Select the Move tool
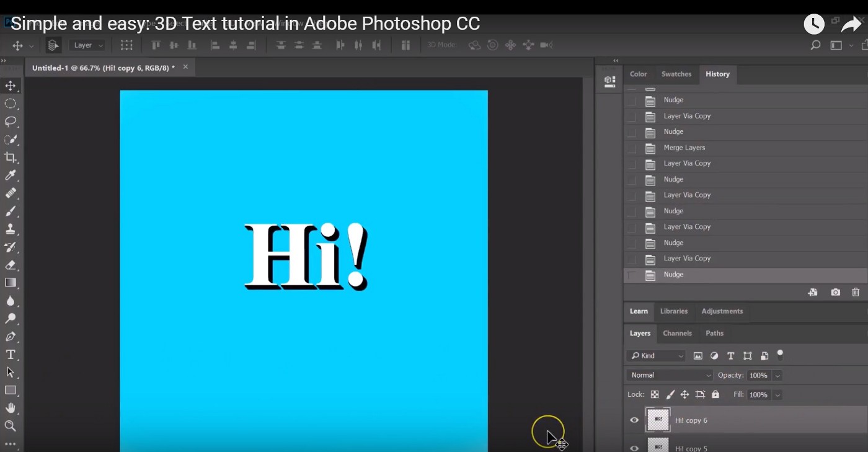The width and height of the screenshot is (868, 452). click(9, 86)
